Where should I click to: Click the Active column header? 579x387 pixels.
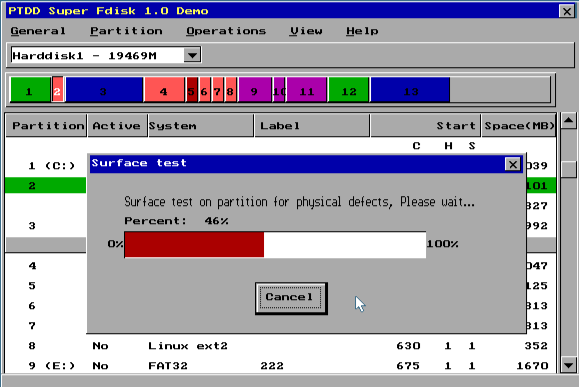click(117, 126)
